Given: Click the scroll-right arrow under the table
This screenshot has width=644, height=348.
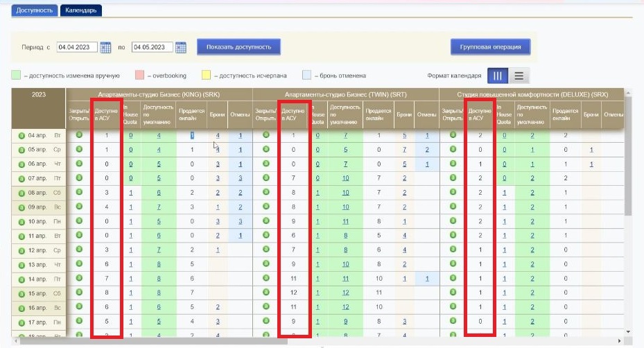Looking at the screenshot, I should click(x=619, y=341).
